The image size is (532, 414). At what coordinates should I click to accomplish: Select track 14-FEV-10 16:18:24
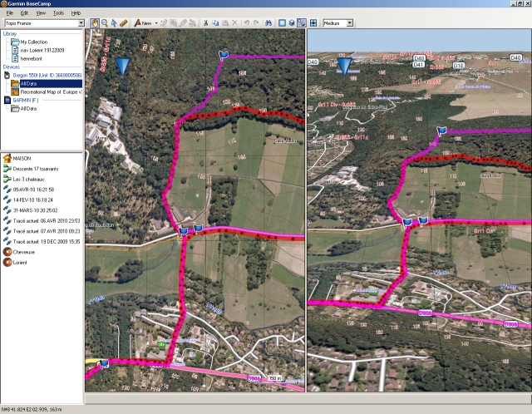click(33, 200)
